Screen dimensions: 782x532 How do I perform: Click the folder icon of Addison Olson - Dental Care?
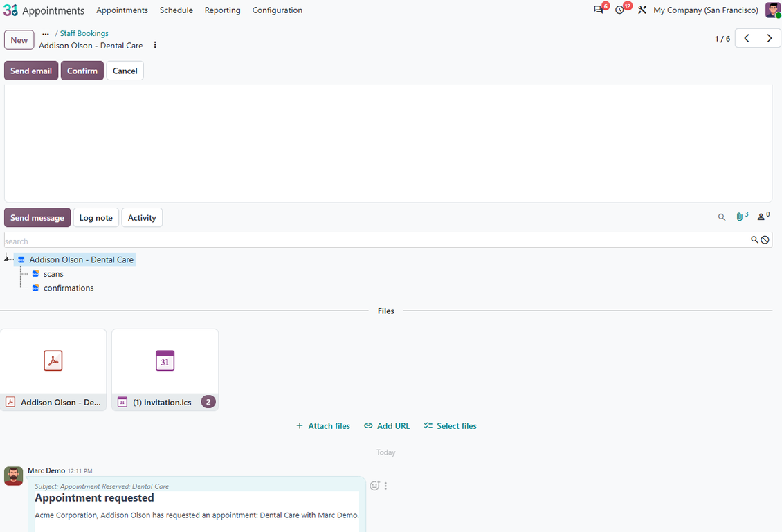pyautogui.click(x=21, y=259)
